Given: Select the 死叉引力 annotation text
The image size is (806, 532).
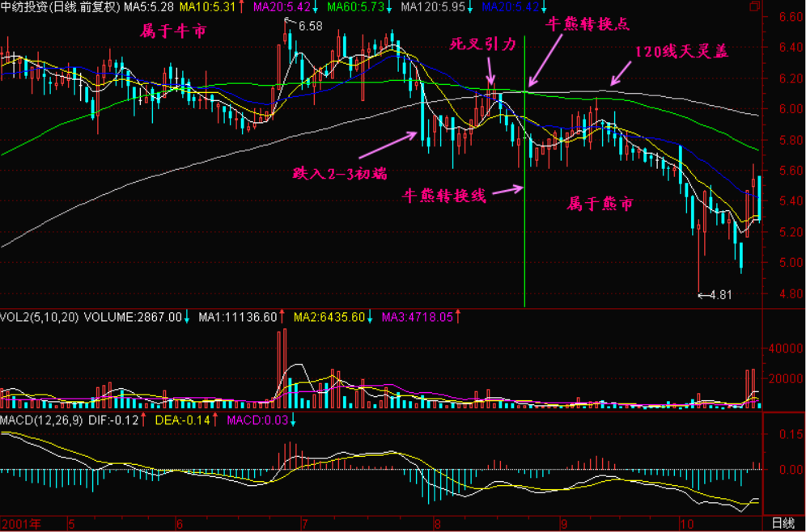Looking at the screenshot, I should pos(482,45).
